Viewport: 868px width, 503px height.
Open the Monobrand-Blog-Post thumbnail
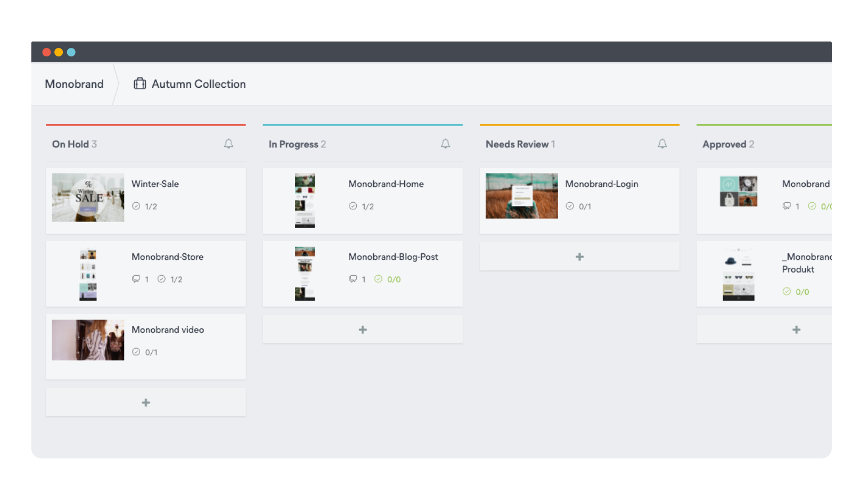coord(305,274)
